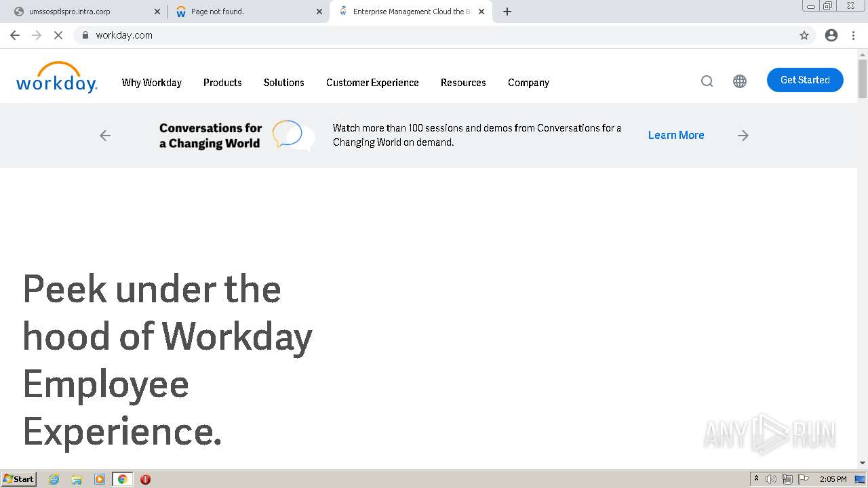This screenshot has height=488, width=868.
Task: Open Chrome three-dot menu
Action: point(853,35)
